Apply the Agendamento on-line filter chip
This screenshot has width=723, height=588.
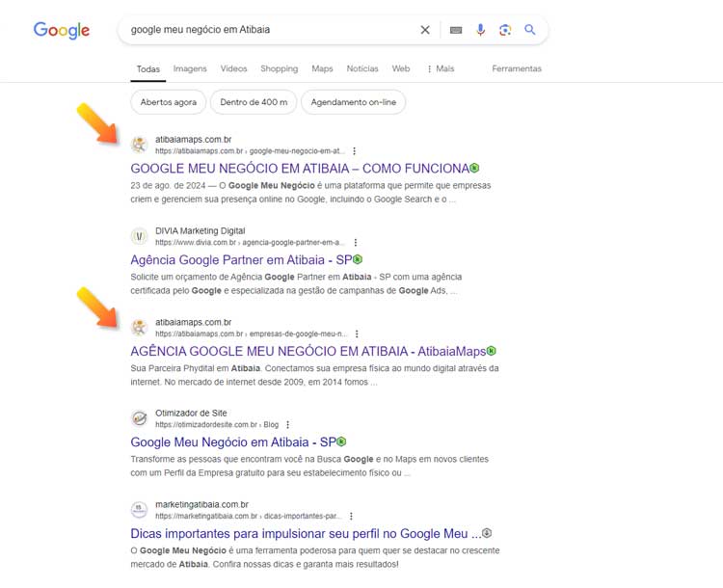point(353,102)
